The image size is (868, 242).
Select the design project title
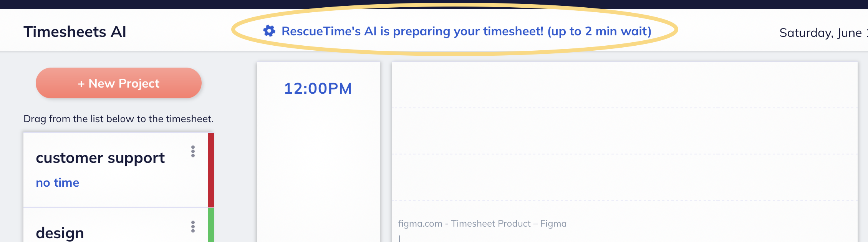click(60, 233)
